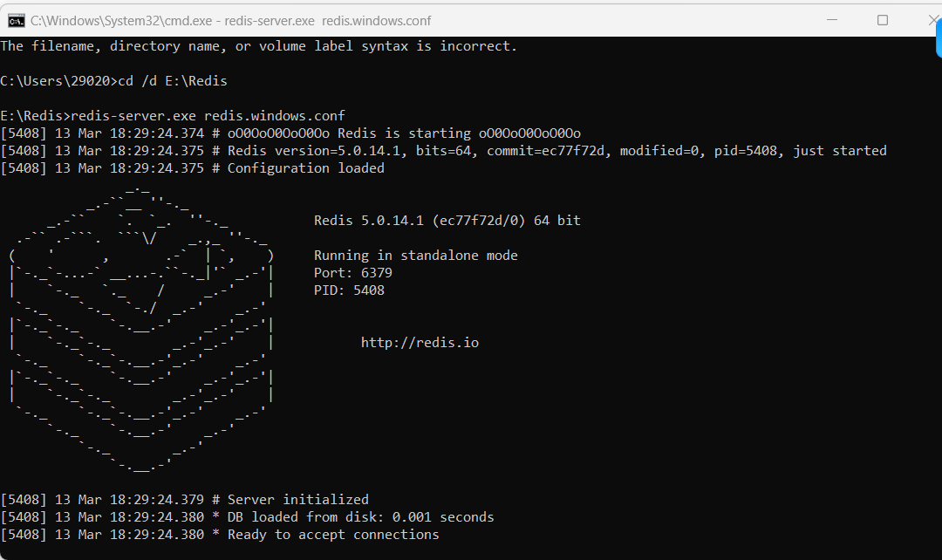Click 'DB loaded from disk: 0.001 seconds' line
Image resolution: width=942 pixels, height=560 pixels.
[248, 517]
